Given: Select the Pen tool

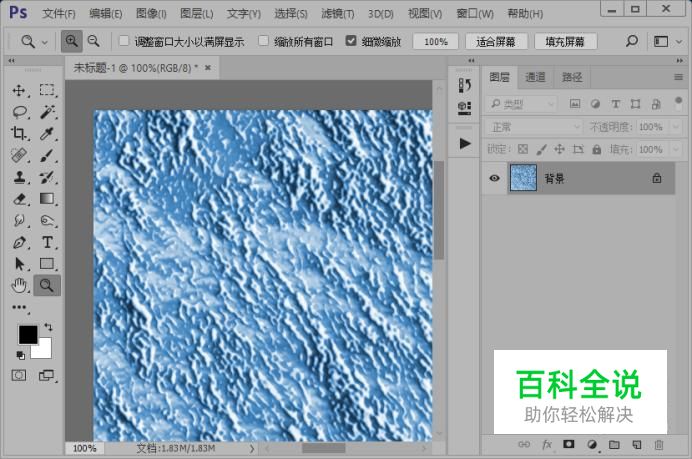Looking at the screenshot, I should click(19, 242).
